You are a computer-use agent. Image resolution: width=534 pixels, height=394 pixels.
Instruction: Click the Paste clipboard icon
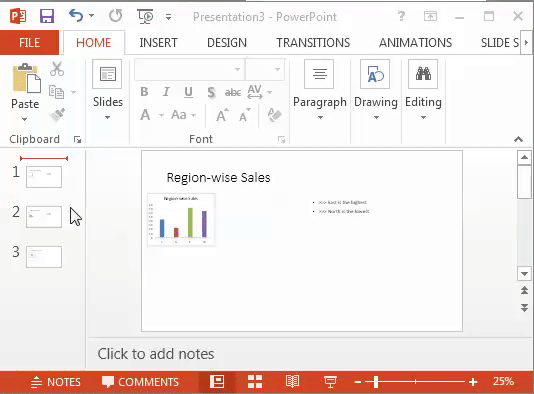[x=26, y=78]
